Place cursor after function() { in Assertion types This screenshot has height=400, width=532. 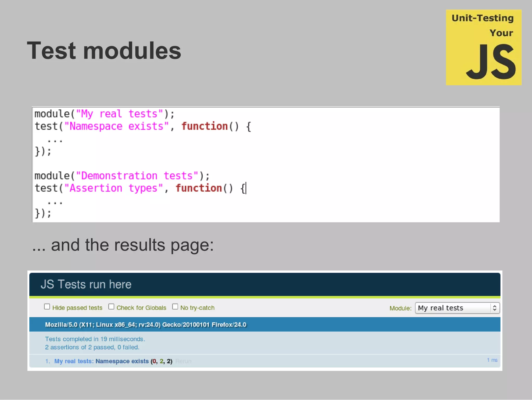(x=246, y=188)
